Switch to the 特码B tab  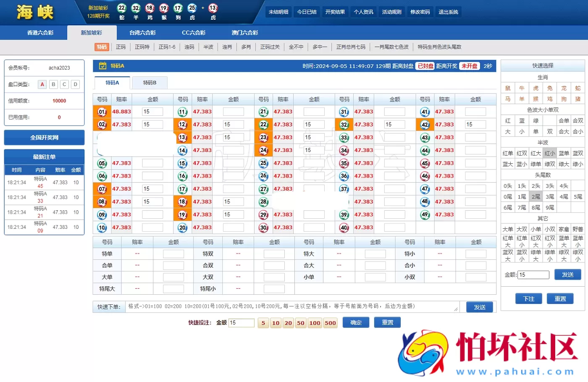pyautogui.click(x=150, y=82)
